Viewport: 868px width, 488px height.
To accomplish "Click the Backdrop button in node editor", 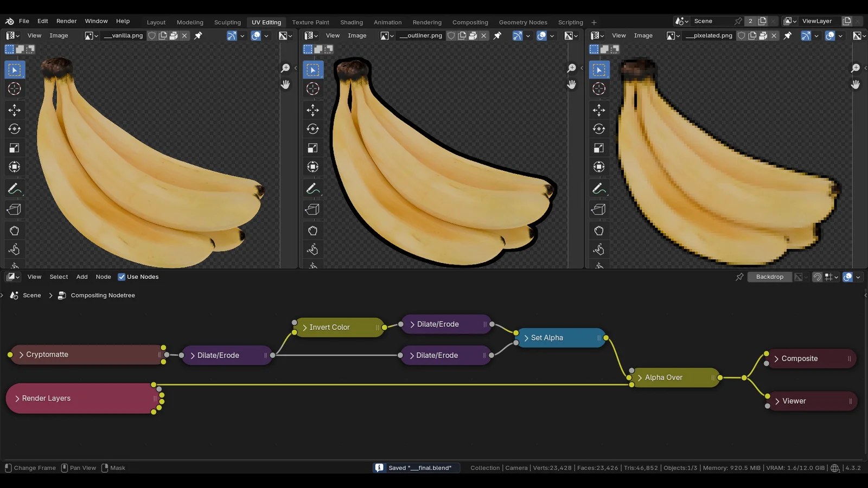I will pyautogui.click(x=769, y=277).
